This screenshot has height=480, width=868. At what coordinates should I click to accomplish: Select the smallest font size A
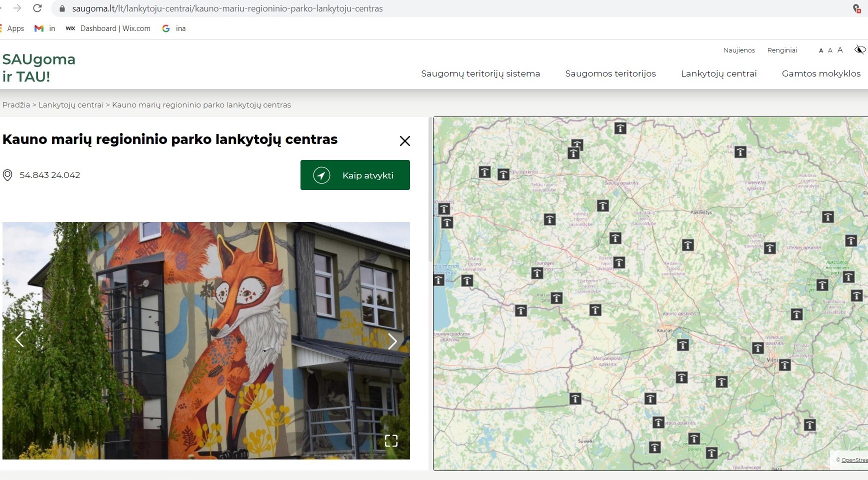(x=821, y=50)
